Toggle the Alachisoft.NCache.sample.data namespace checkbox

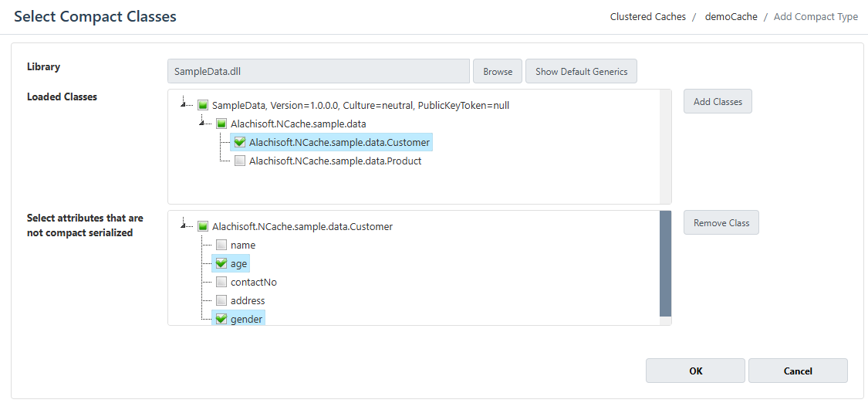tap(221, 124)
